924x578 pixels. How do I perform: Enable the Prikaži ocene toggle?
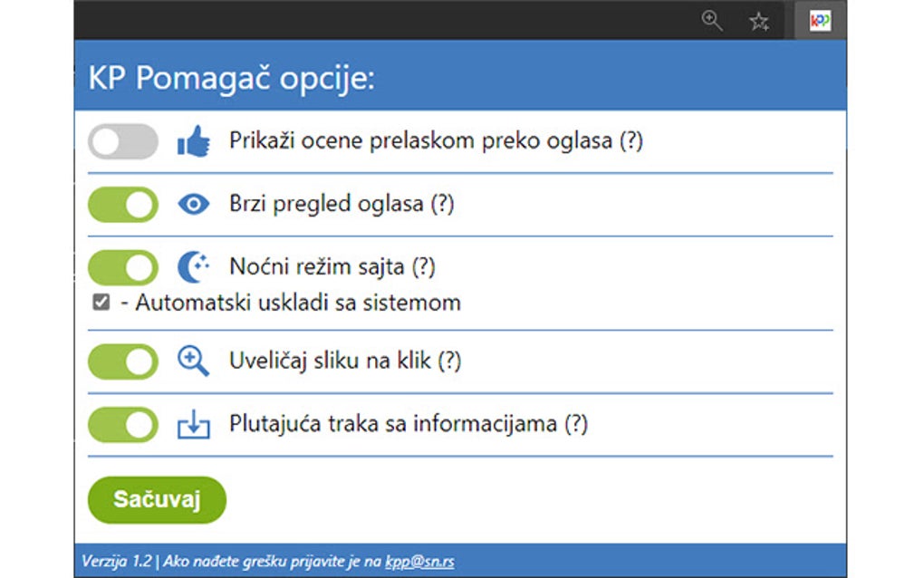(123, 141)
